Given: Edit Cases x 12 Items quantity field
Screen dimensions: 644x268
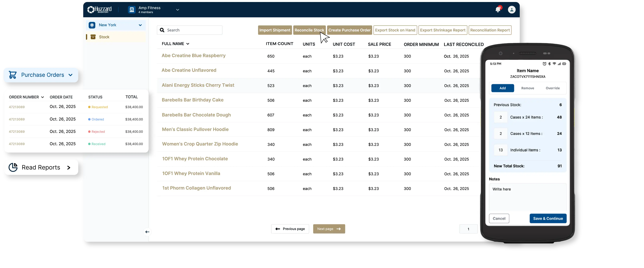Looking at the screenshot, I should tap(500, 134).
